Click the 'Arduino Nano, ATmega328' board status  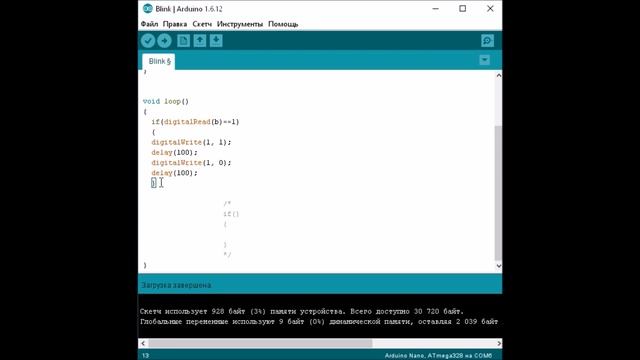438,356
